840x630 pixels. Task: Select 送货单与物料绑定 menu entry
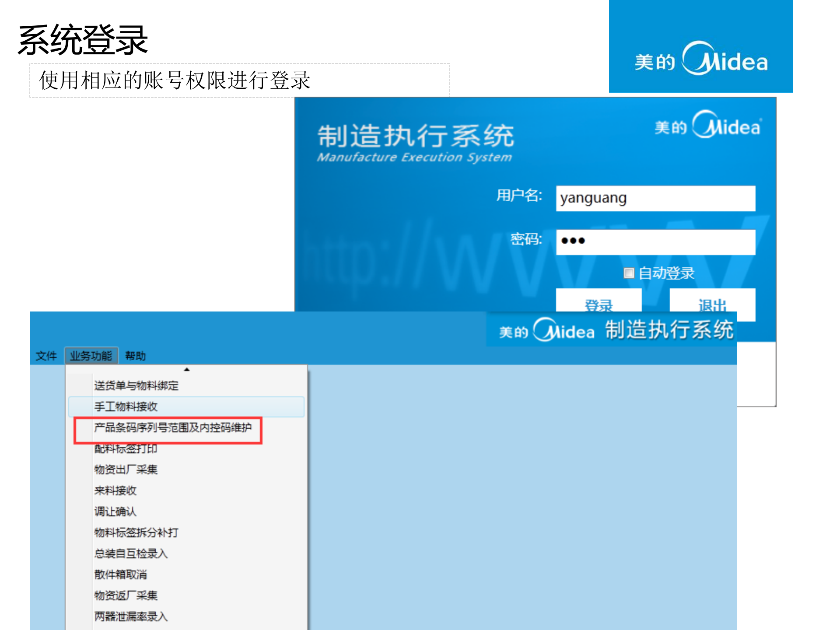138,385
